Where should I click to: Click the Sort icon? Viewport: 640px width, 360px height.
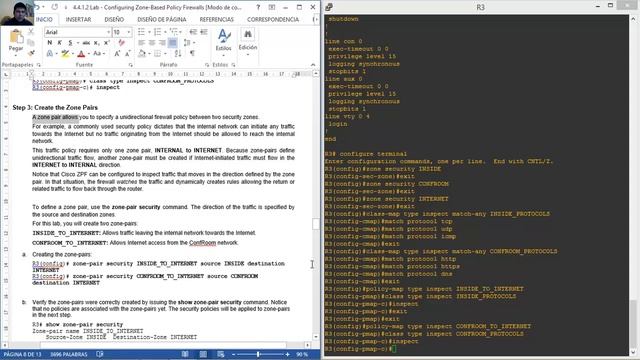pyautogui.click(x=178, y=53)
